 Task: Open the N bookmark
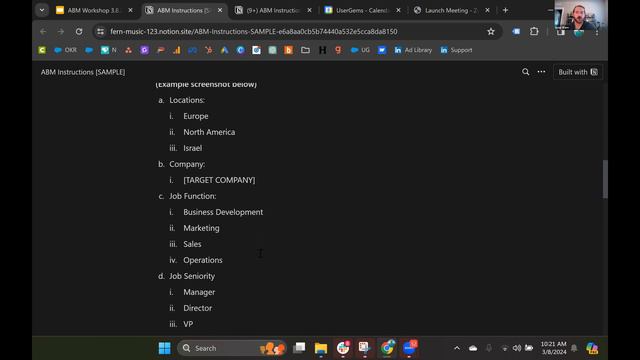coord(109,50)
